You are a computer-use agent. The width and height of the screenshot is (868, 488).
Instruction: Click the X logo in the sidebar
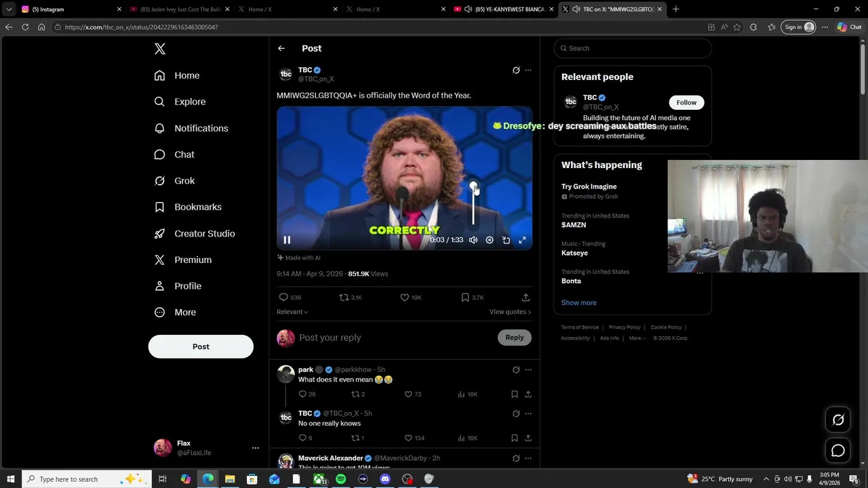(160, 49)
